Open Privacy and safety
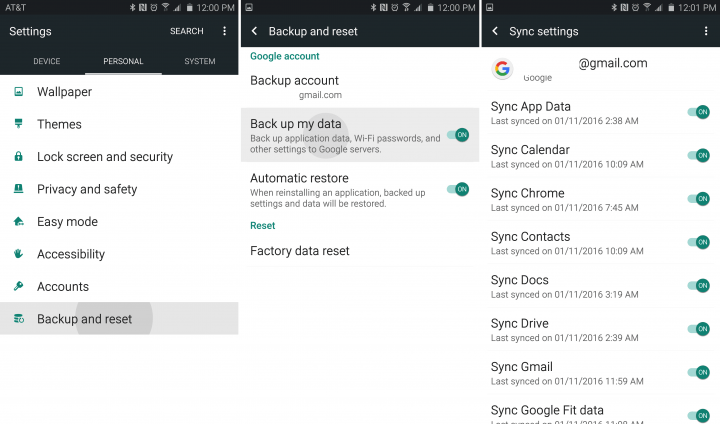Screen dimensions: 720x424 pos(119,189)
